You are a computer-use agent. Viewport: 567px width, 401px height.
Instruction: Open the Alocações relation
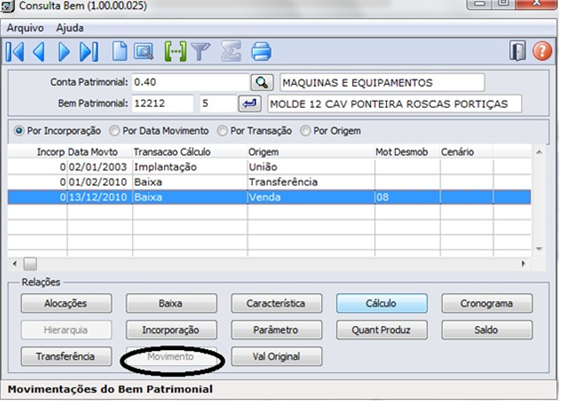(x=66, y=303)
